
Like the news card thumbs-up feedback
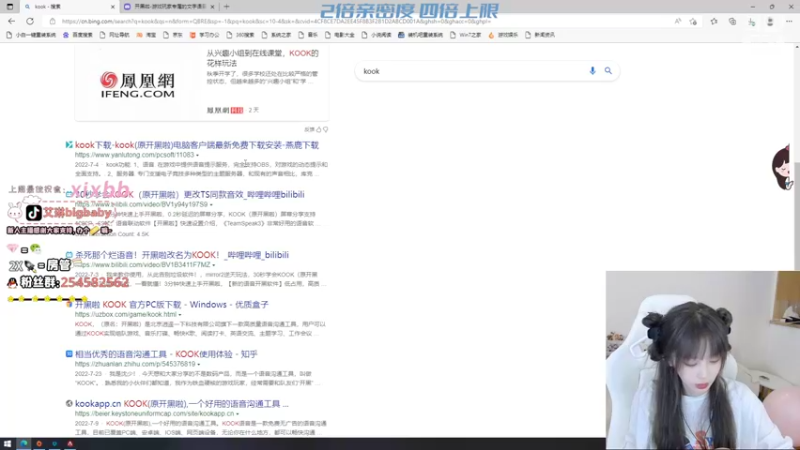pos(319,130)
